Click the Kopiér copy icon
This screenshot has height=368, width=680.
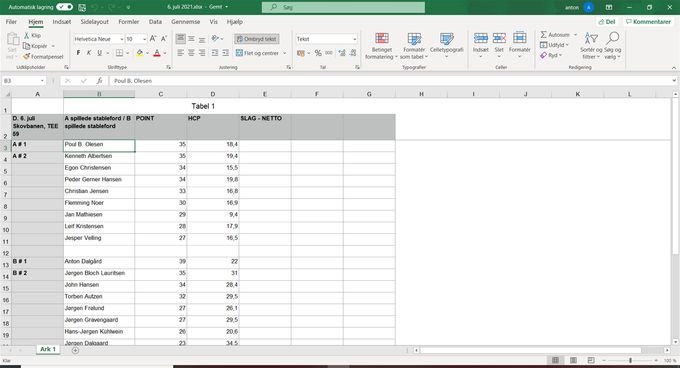click(x=26, y=46)
